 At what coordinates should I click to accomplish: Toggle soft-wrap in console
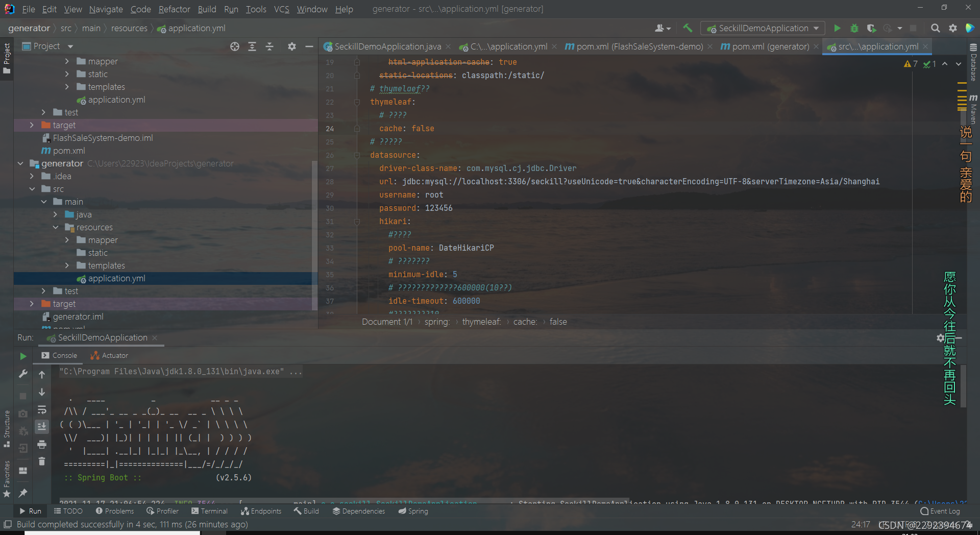point(42,409)
